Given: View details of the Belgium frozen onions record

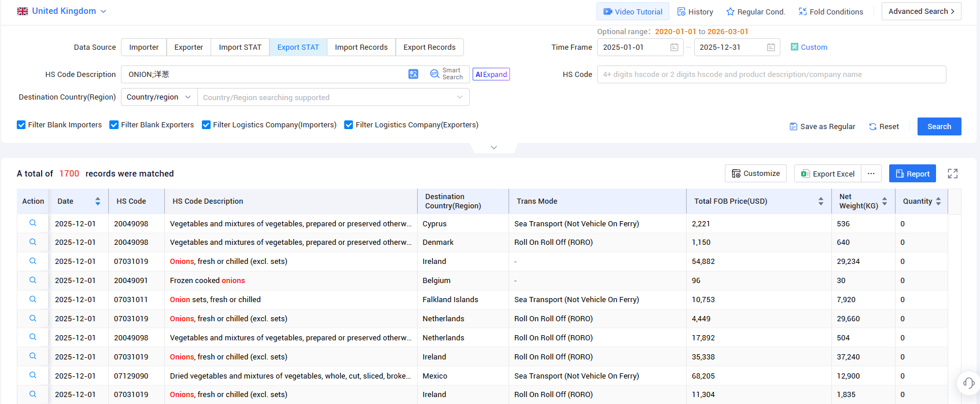Looking at the screenshot, I should 33,280.
